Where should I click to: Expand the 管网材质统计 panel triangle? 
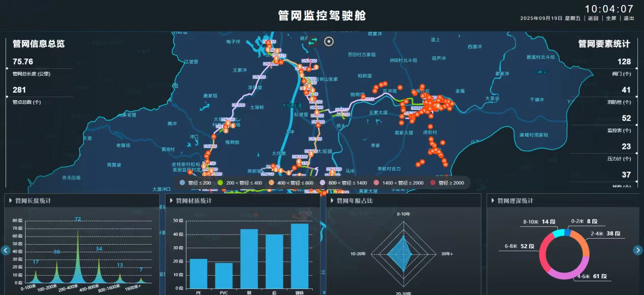click(171, 201)
